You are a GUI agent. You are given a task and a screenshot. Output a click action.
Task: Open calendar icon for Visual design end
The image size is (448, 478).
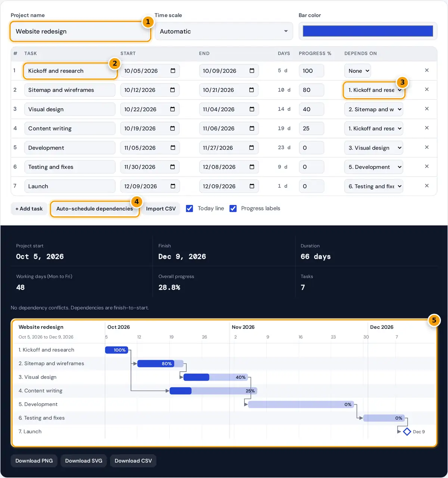(x=252, y=109)
